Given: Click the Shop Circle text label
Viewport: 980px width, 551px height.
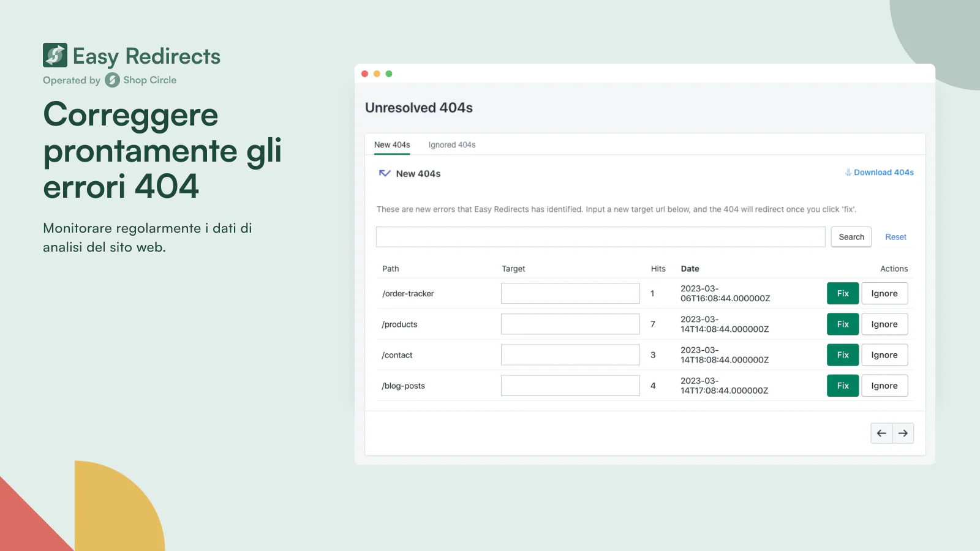Looking at the screenshot, I should [x=149, y=80].
